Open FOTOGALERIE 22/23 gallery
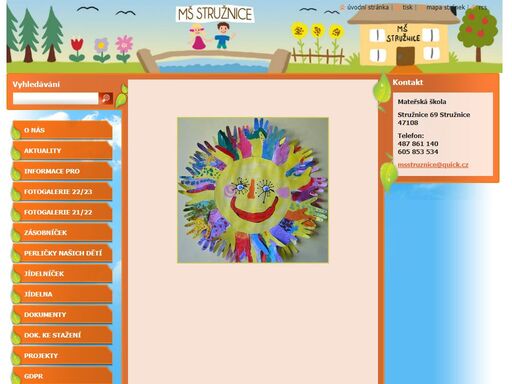This screenshot has width=512, height=384. [x=62, y=192]
